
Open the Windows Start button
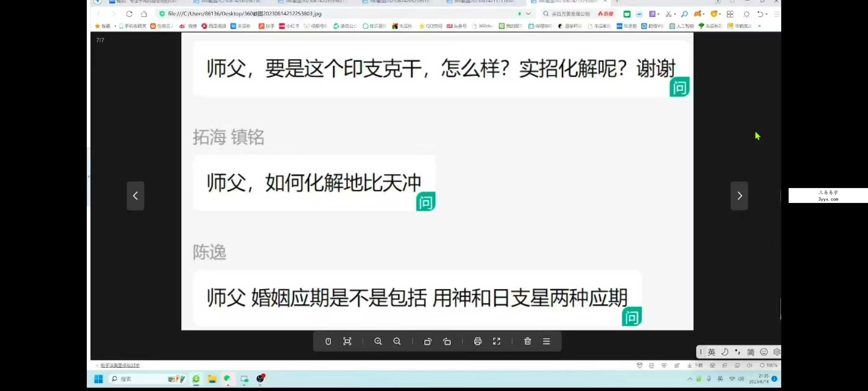click(x=98, y=379)
